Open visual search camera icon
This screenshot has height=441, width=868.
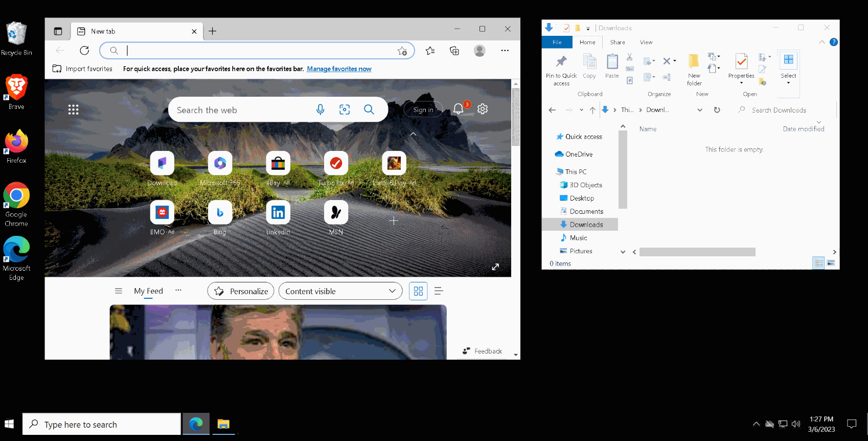point(345,109)
